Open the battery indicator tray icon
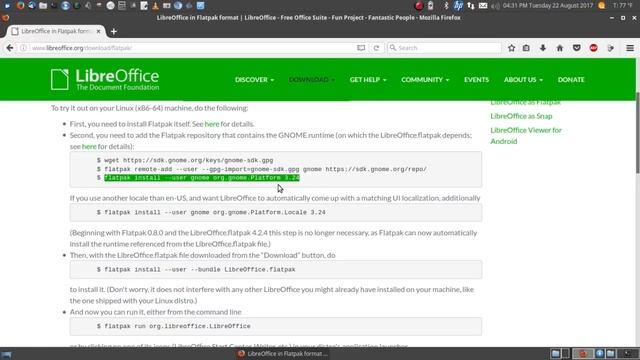The image size is (640, 360). tap(431, 6)
